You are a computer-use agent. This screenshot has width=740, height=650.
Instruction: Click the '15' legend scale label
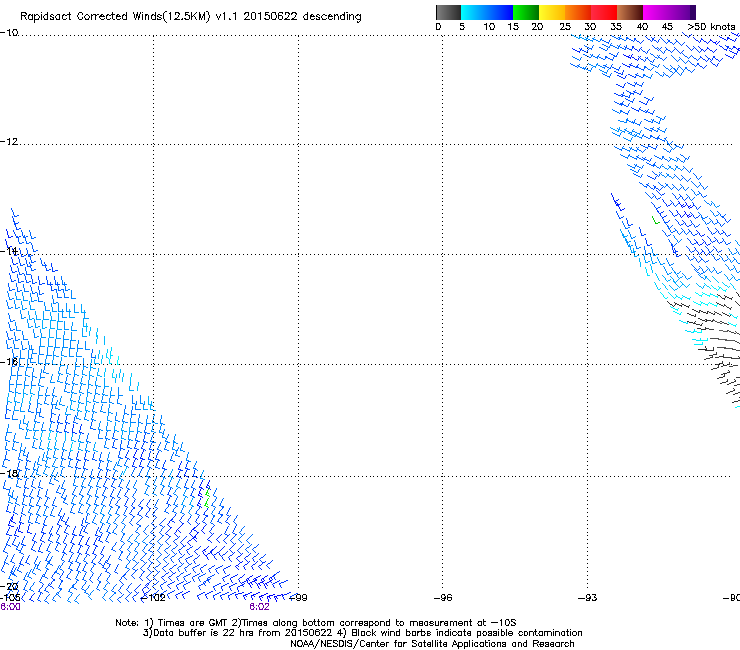click(x=513, y=26)
